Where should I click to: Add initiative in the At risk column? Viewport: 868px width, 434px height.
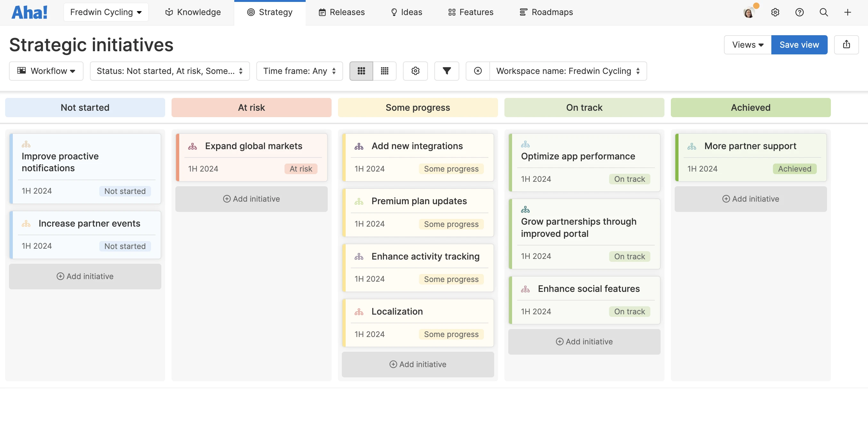tap(251, 199)
